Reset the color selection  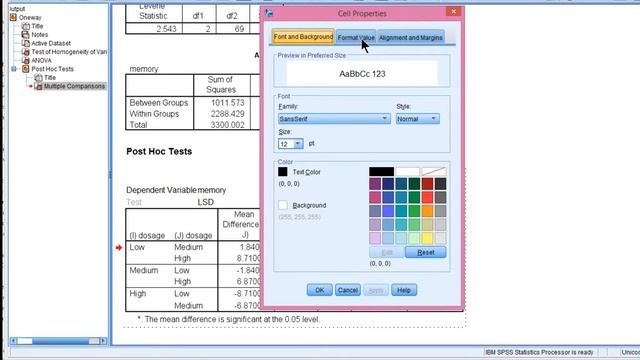coord(426,252)
